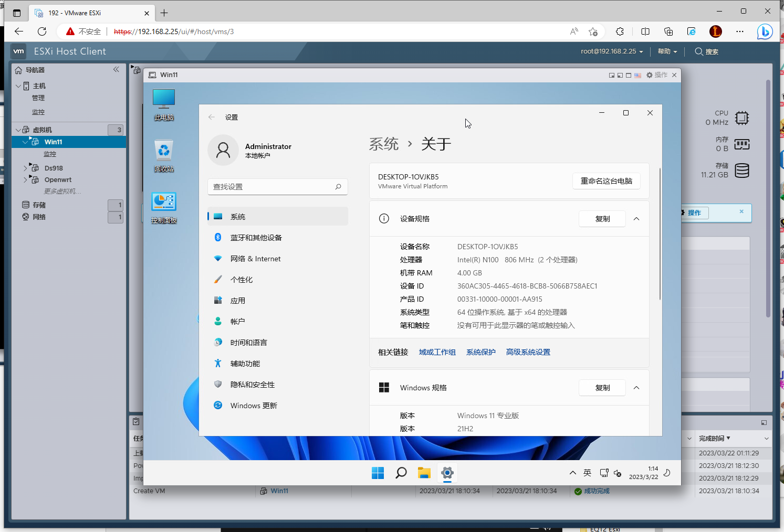Copy Windows 规格 with its 复制 button
784x532 pixels.
click(602, 388)
